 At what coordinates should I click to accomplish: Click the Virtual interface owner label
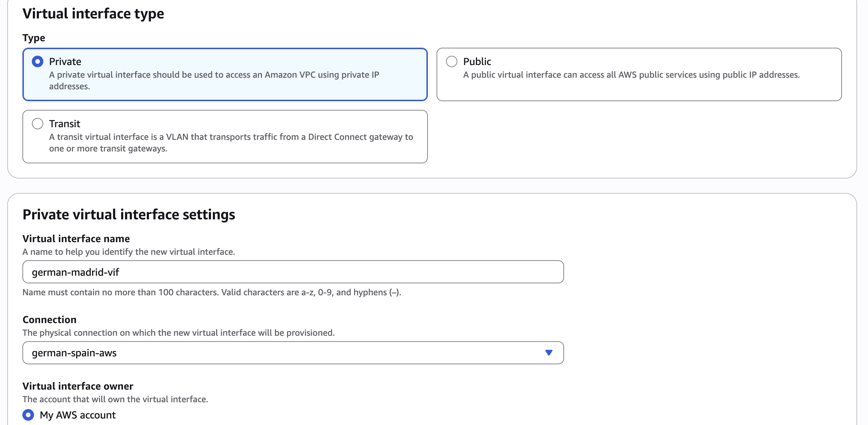78,386
